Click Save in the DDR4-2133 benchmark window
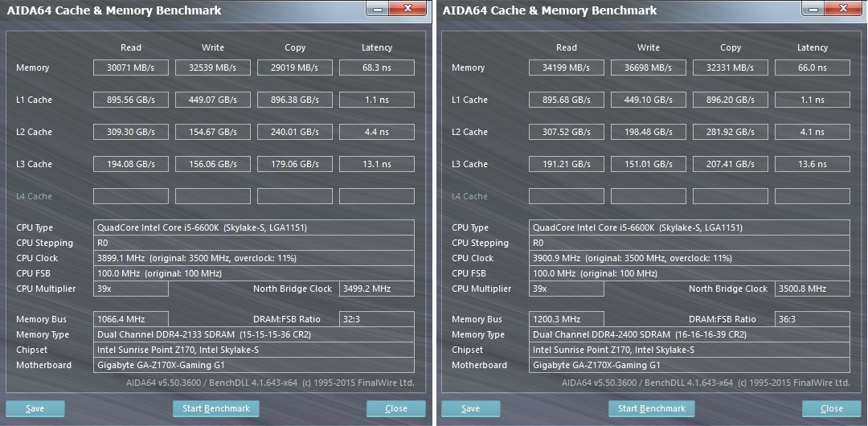The image size is (868, 426). click(x=35, y=408)
